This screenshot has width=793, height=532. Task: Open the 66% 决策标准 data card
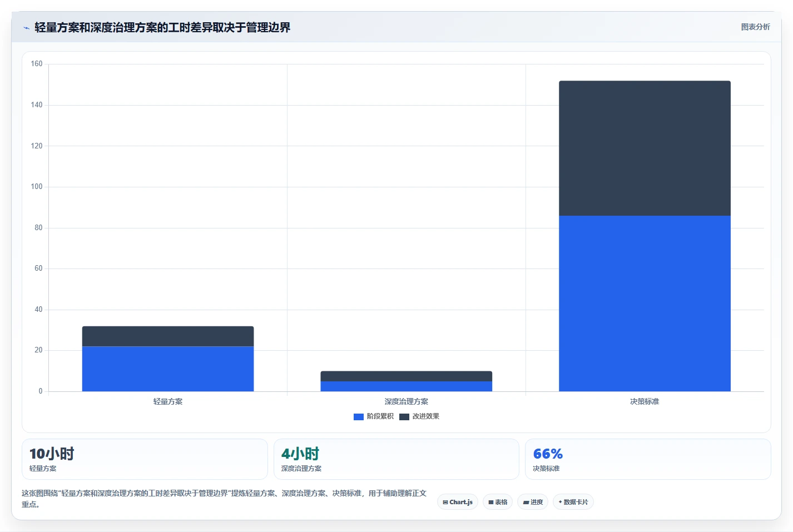648,459
